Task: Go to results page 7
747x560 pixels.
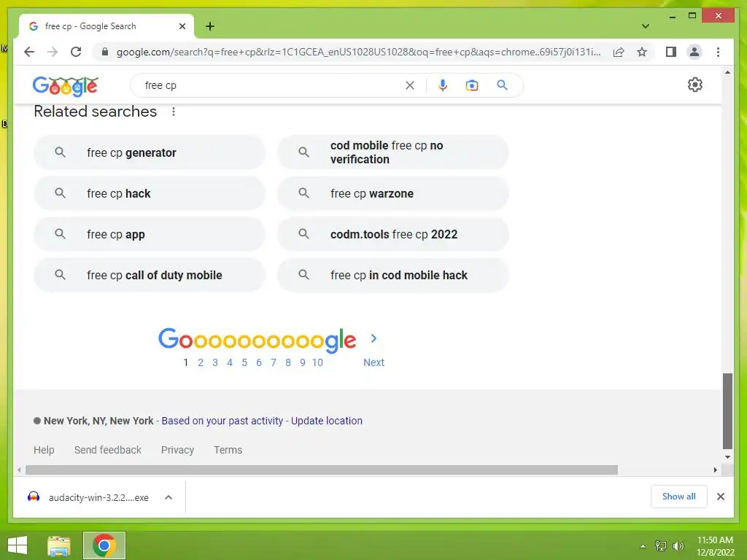Action: point(274,362)
